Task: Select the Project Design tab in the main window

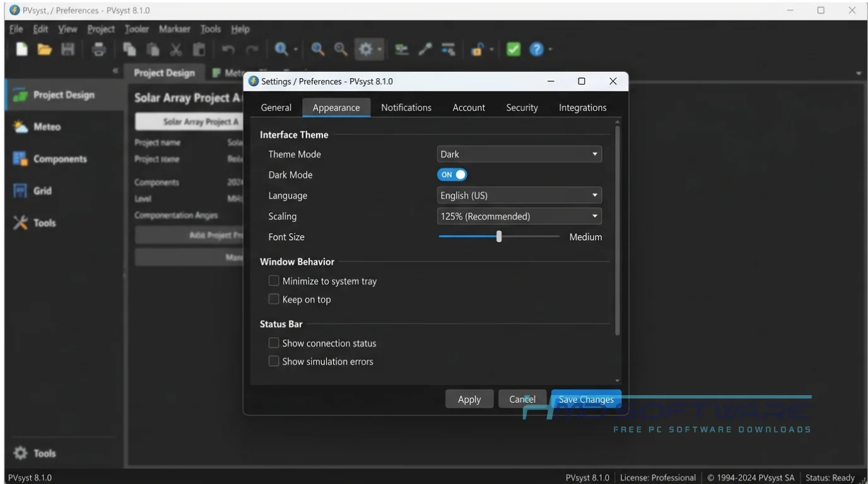Action: [164, 73]
